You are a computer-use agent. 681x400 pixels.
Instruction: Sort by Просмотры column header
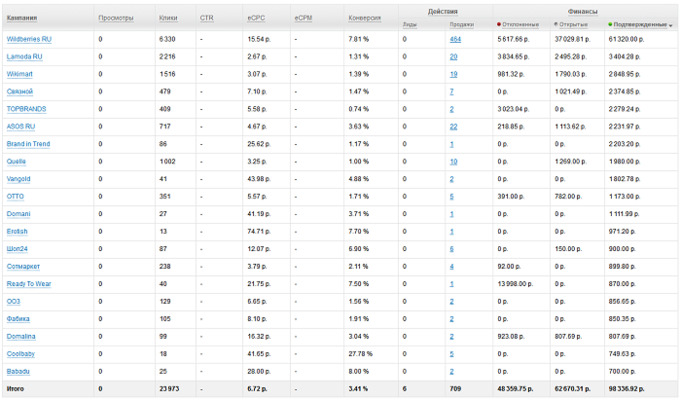(116, 18)
